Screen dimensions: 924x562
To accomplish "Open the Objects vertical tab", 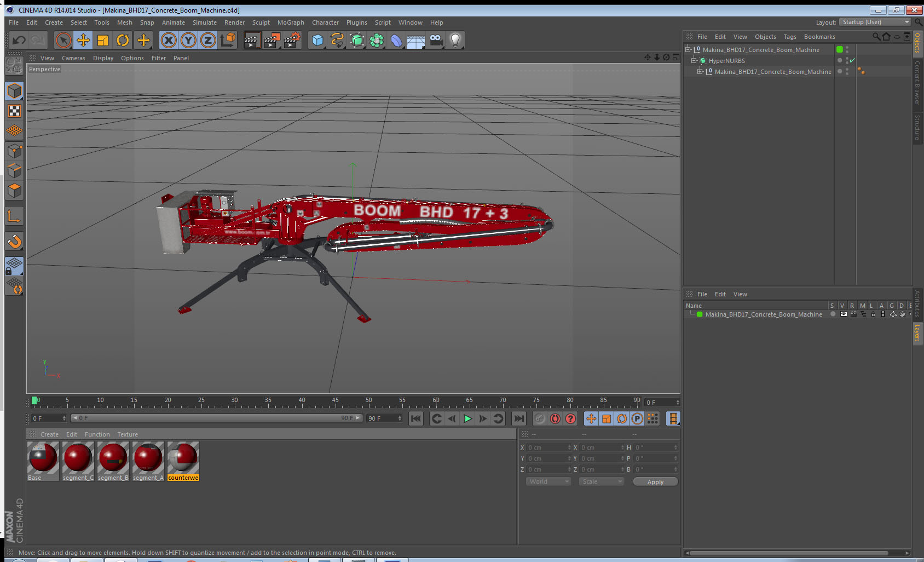I will (x=918, y=43).
